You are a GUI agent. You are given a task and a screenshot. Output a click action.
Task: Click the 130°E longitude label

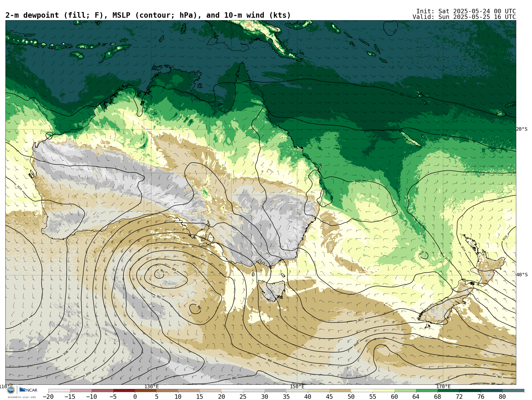click(x=151, y=386)
